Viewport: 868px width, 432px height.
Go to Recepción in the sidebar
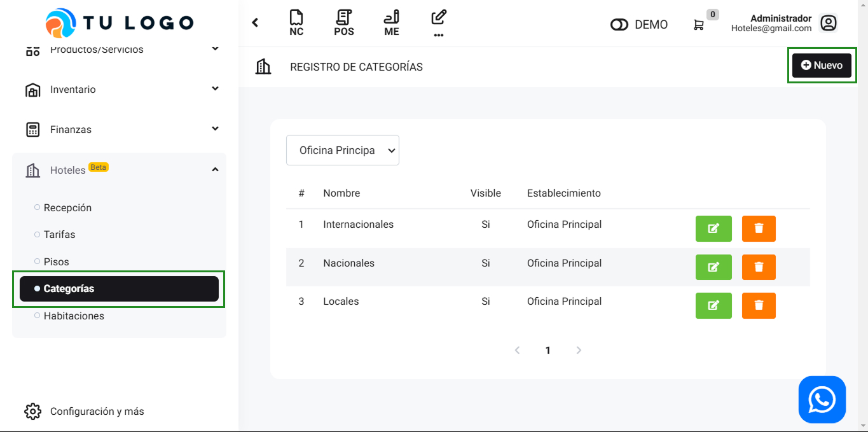[67, 208]
